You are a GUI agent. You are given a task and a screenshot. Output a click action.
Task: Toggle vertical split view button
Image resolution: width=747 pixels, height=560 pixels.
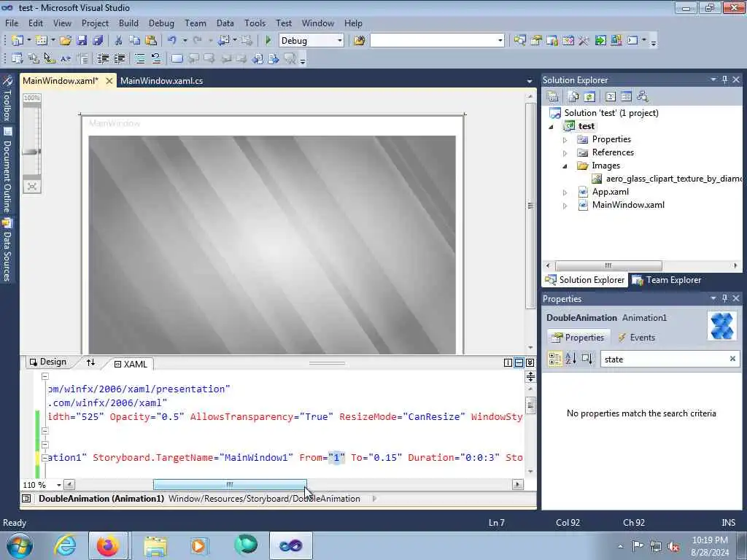point(508,363)
